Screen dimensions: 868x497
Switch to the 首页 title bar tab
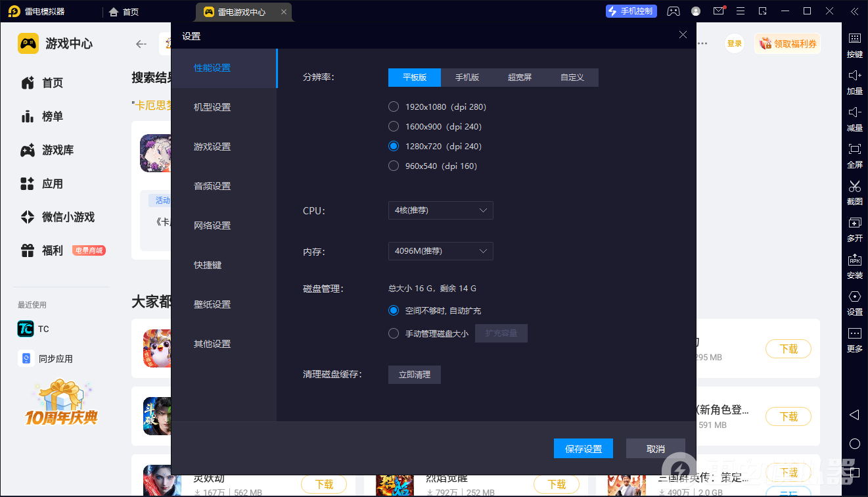click(124, 12)
